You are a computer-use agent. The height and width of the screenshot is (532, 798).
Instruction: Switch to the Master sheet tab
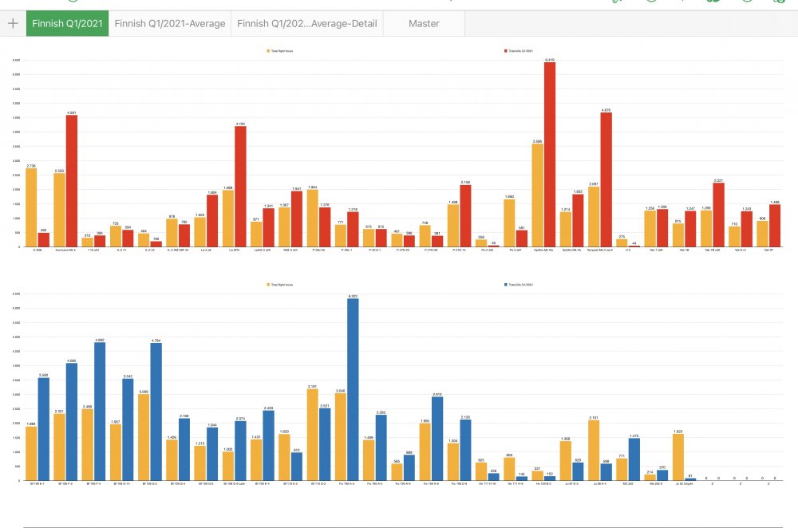tap(424, 23)
